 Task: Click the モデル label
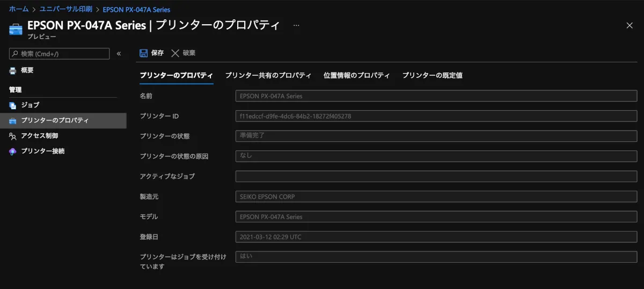click(x=149, y=217)
